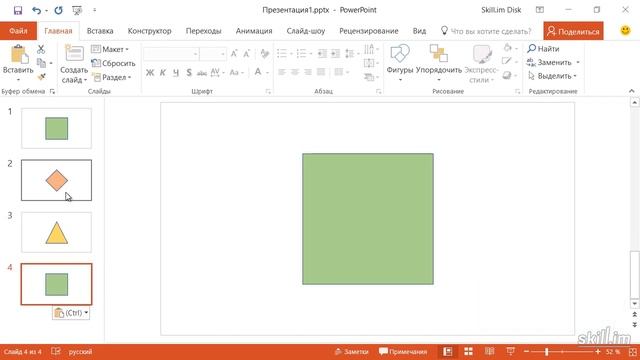Click the zoom out minus button
This screenshot has height=360, width=640.
click(527, 351)
